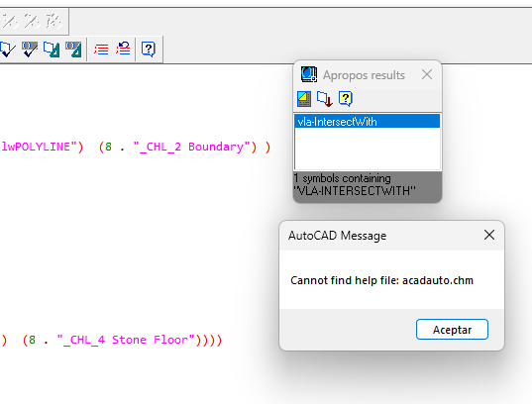
Task: Click the Uncomment Block icon
Action: [x=123, y=49]
